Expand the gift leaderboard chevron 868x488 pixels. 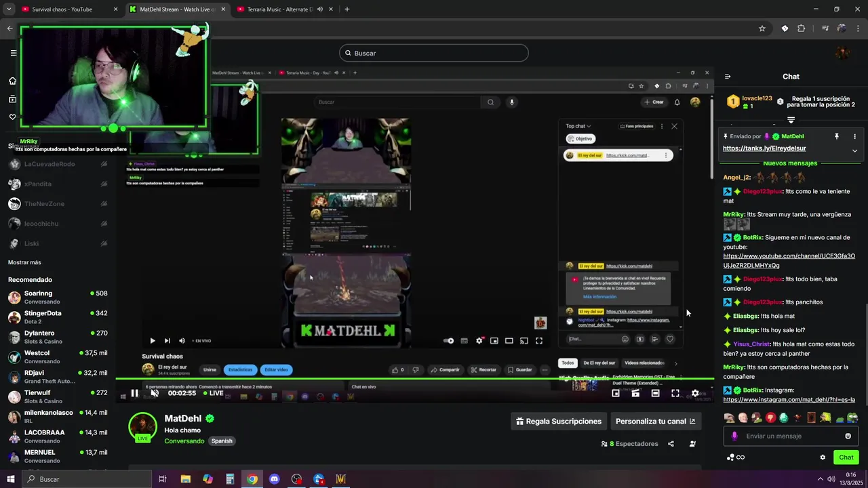pos(791,120)
